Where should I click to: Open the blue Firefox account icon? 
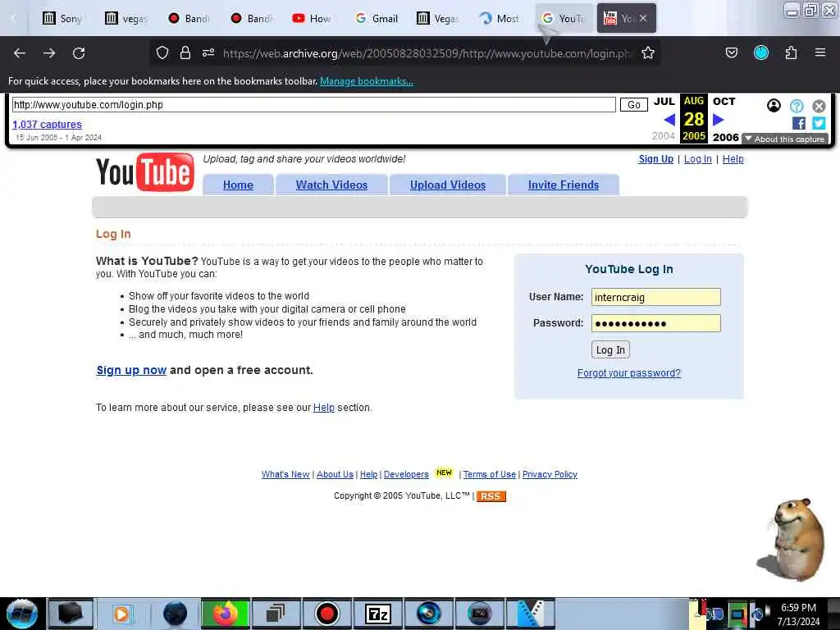pos(761,52)
